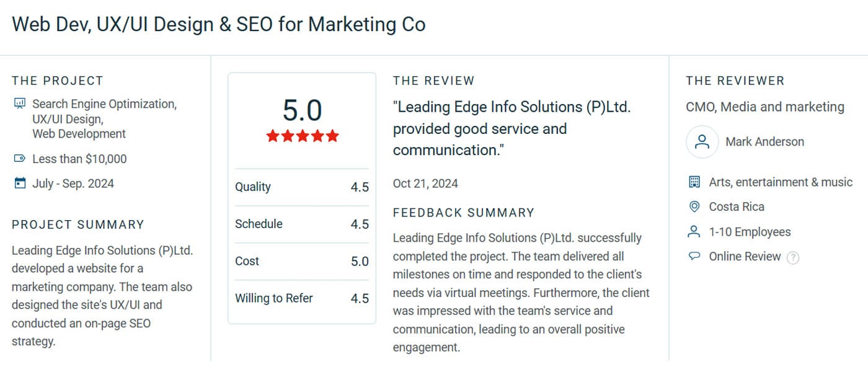Viewport: 868px width, 372px height.
Task: Click the question mark icon next to Online Review
Action: pyautogui.click(x=794, y=257)
